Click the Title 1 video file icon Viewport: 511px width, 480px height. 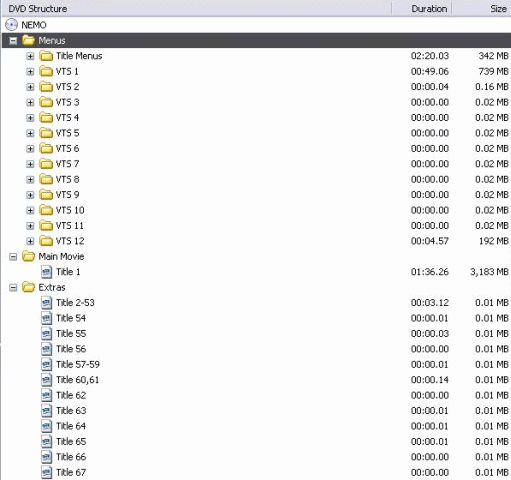pos(46,272)
